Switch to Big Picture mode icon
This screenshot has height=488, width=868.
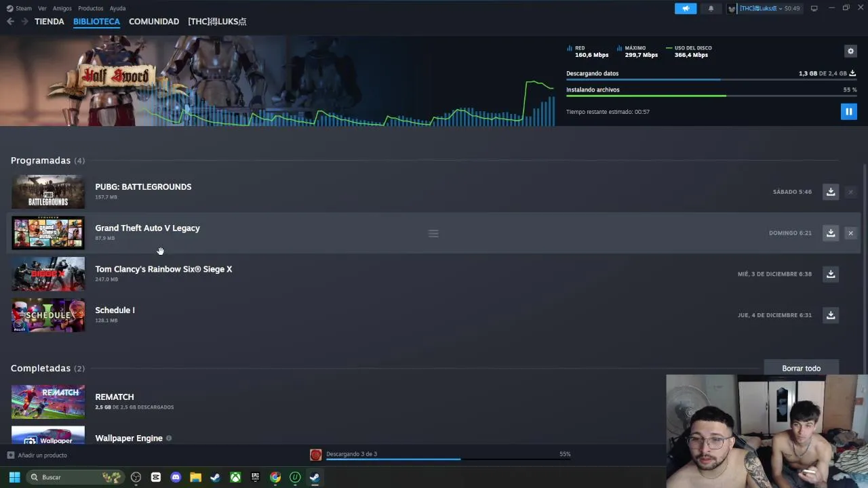[814, 8]
